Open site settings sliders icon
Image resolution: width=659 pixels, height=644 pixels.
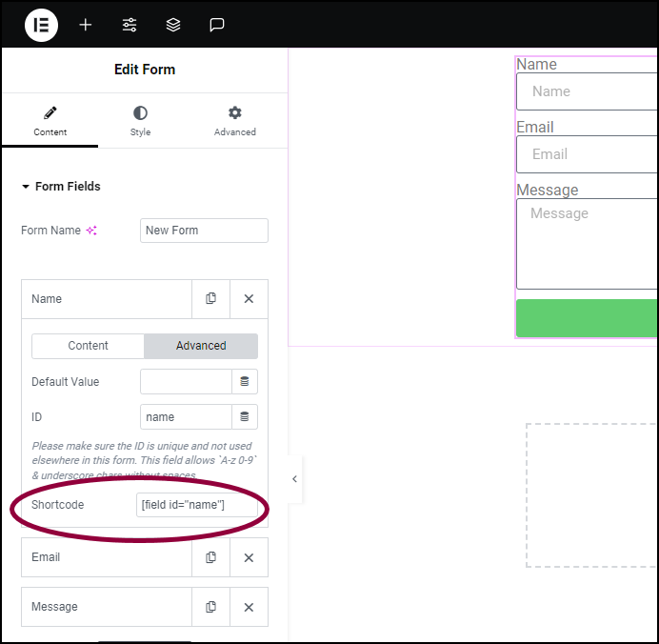click(x=130, y=25)
